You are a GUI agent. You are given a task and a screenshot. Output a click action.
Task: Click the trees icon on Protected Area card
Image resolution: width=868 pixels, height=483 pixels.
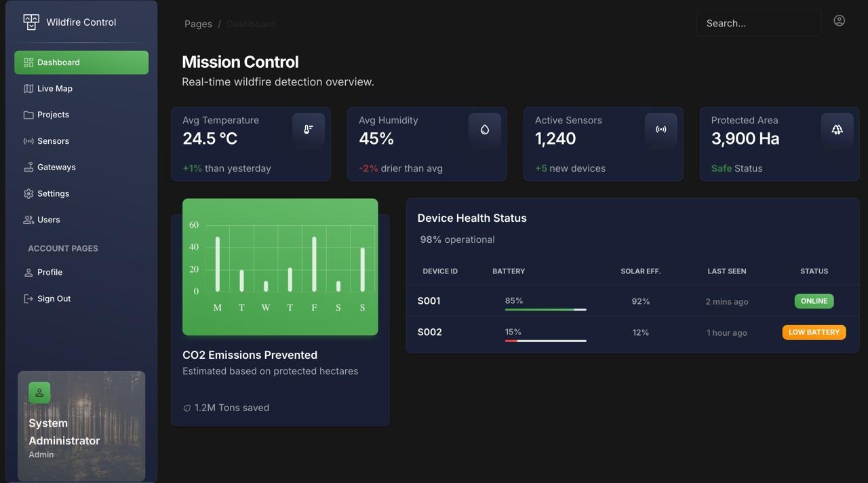tap(837, 129)
